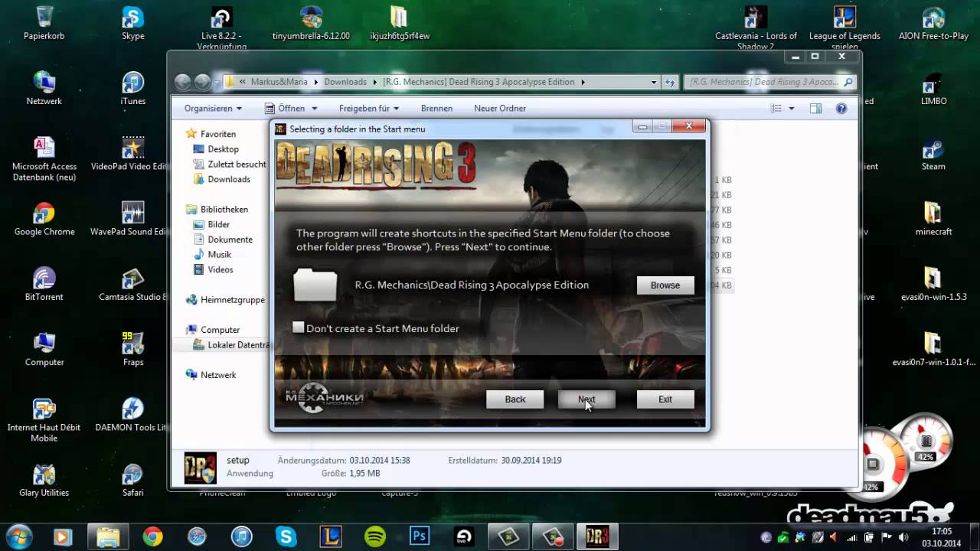The height and width of the screenshot is (551, 980).
Task: Open BitTorrent desktop shortcut
Action: [44, 284]
